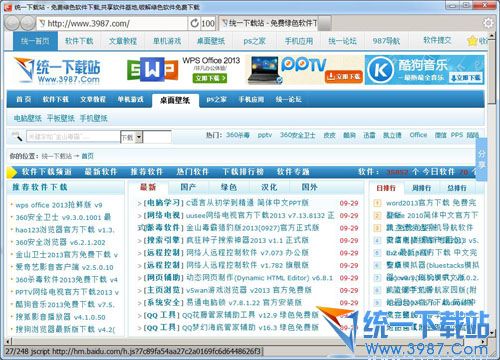
Task: Select the 桌面壁纸 navigation tab
Action: 175,100
